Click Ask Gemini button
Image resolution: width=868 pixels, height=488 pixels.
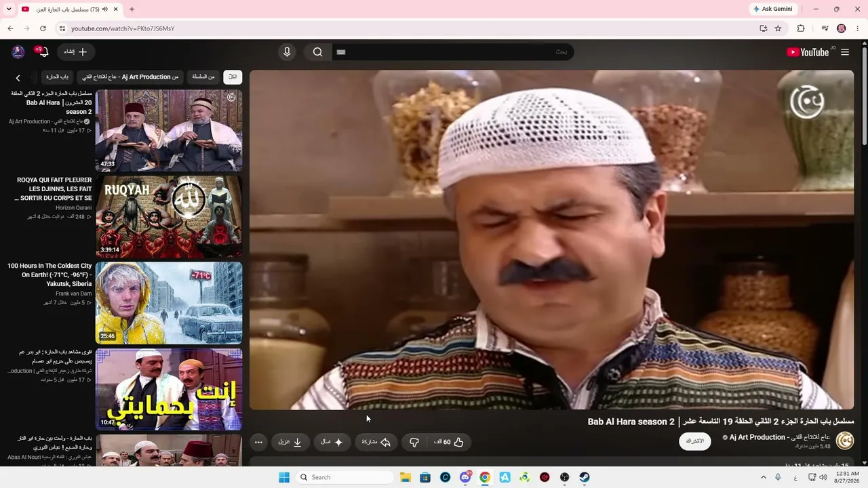(x=772, y=9)
